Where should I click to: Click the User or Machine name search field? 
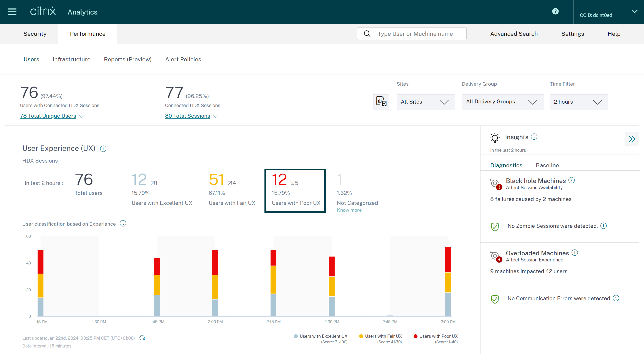415,34
